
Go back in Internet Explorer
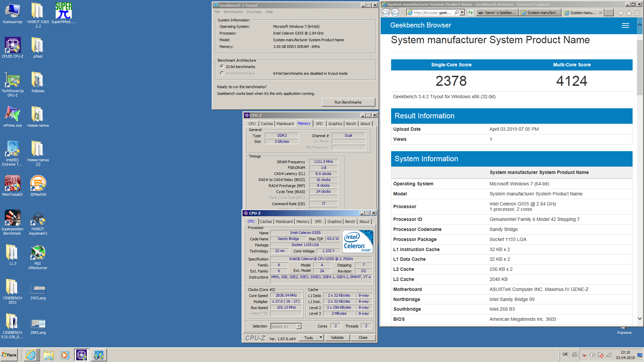[x=386, y=13]
